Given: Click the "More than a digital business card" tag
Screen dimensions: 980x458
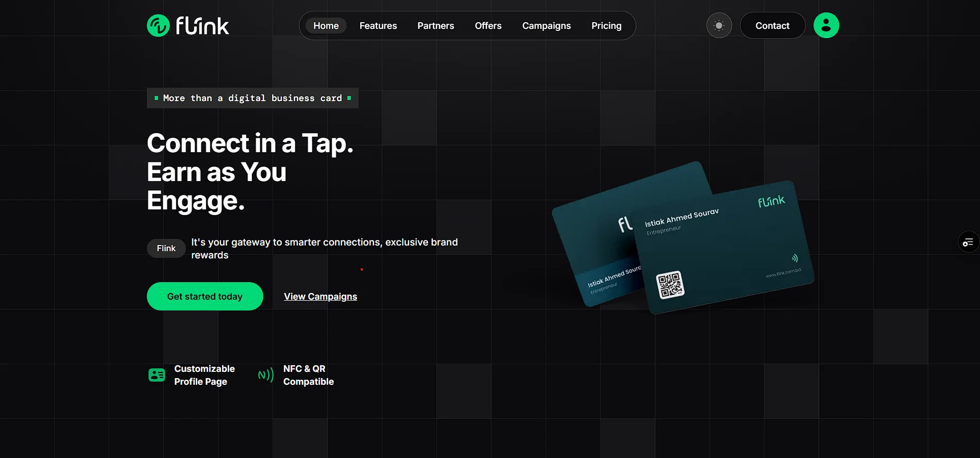Looking at the screenshot, I should tap(252, 98).
